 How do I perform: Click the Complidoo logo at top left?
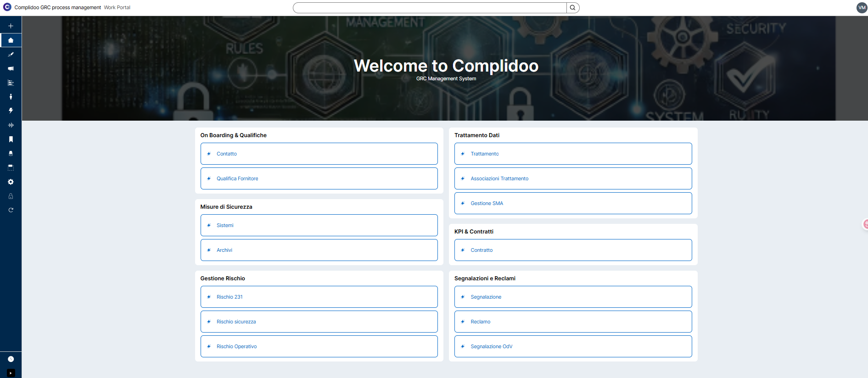tap(7, 7)
